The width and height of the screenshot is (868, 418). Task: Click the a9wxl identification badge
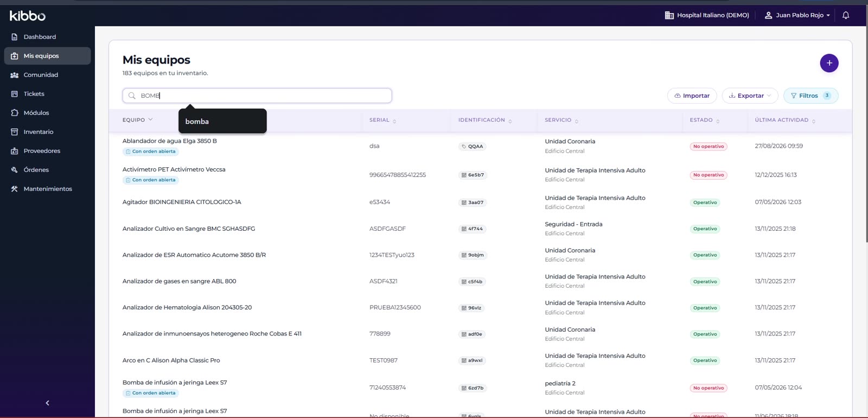[472, 360]
